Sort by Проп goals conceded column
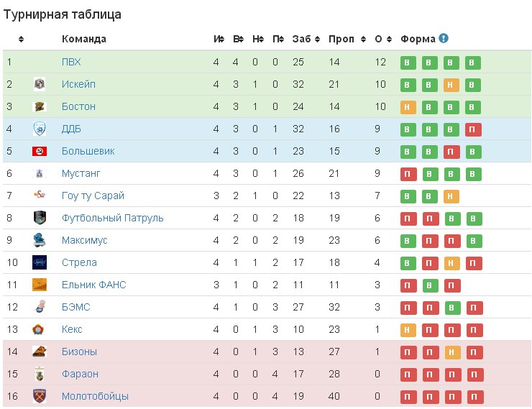Screen dimensions: 532x409 tap(344, 39)
